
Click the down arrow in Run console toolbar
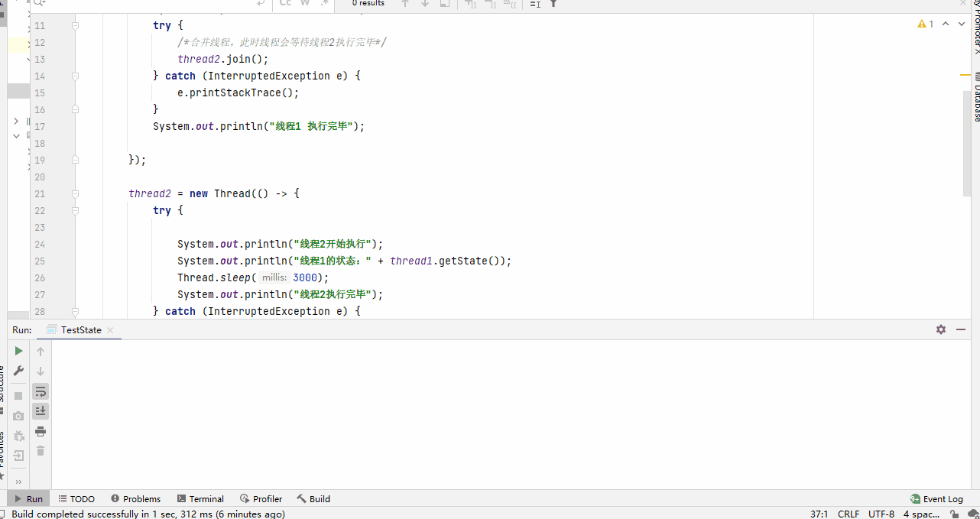pos(41,371)
